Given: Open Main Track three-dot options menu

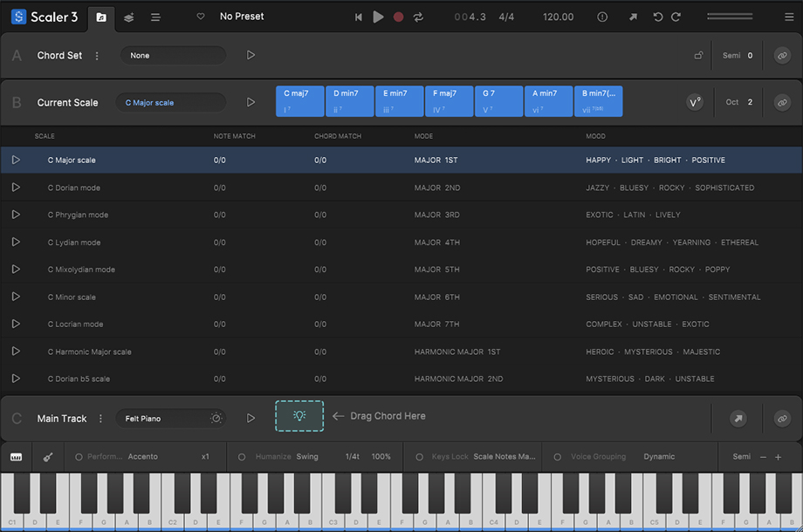Looking at the screenshot, I should [100, 419].
